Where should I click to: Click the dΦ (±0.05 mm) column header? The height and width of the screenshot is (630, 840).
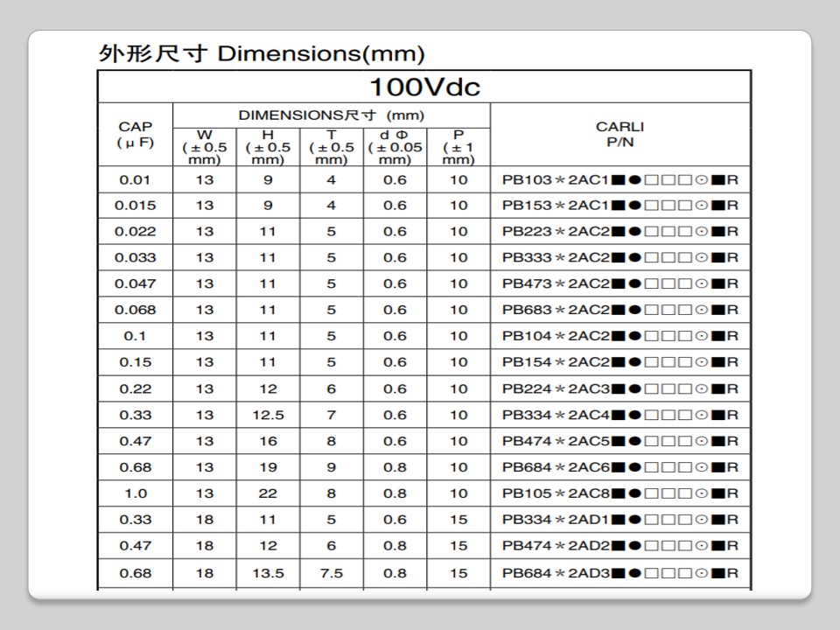pyautogui.click(x=395, y=147)
